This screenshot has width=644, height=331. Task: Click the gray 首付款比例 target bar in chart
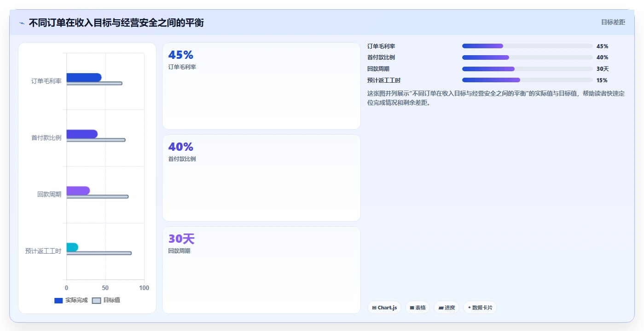tap(96, 140)
